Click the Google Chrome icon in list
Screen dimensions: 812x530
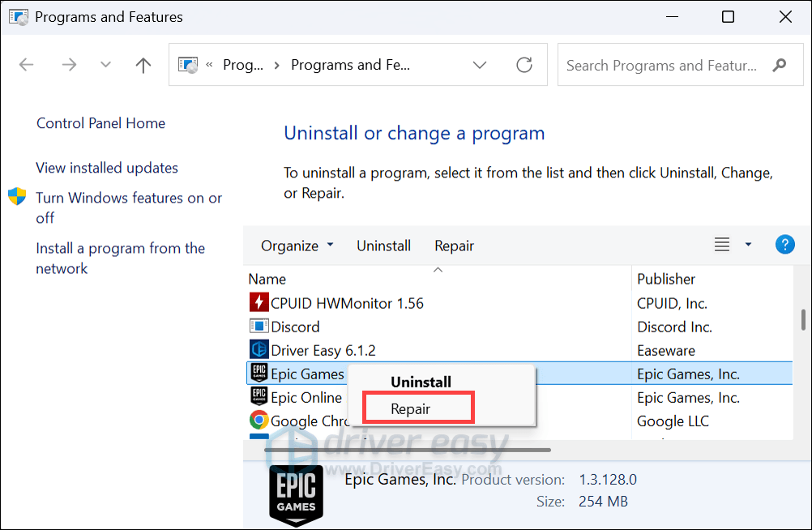point(258,421)
